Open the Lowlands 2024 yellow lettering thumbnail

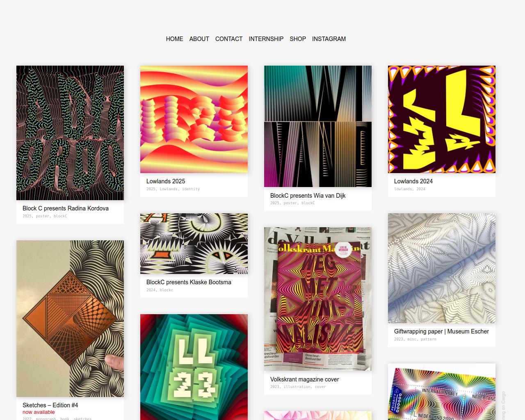(x=442, y=119)
